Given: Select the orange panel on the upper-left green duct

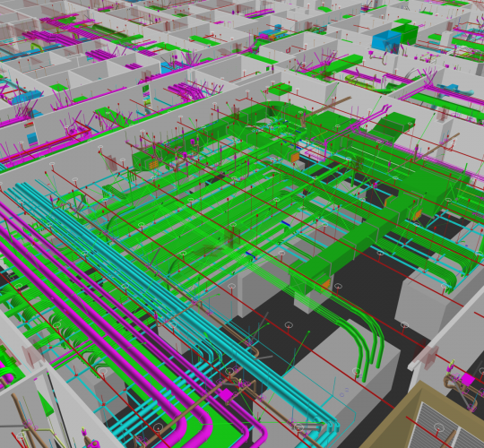Looking at the screenshot, I should [153, 165].
